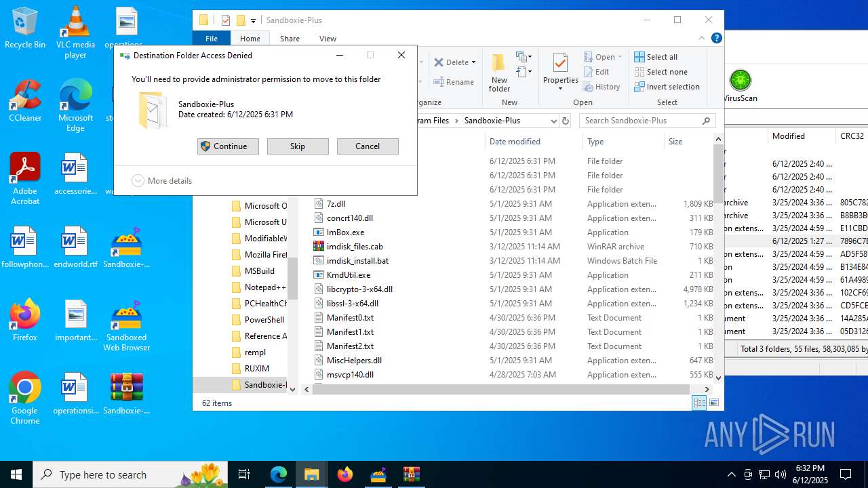Collapse the Explorer ribbon with the chevron
Image resolution: width=868 pixels, height=488 pixels.
point(702,39)
